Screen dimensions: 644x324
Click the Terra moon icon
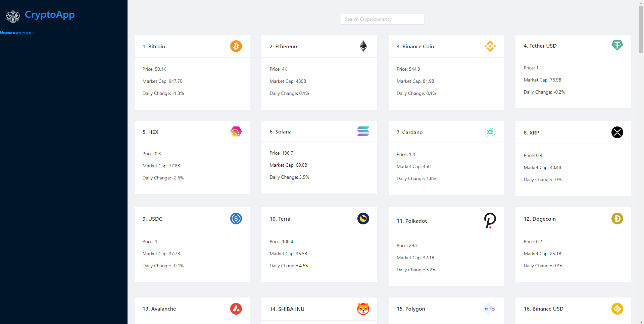363,218
